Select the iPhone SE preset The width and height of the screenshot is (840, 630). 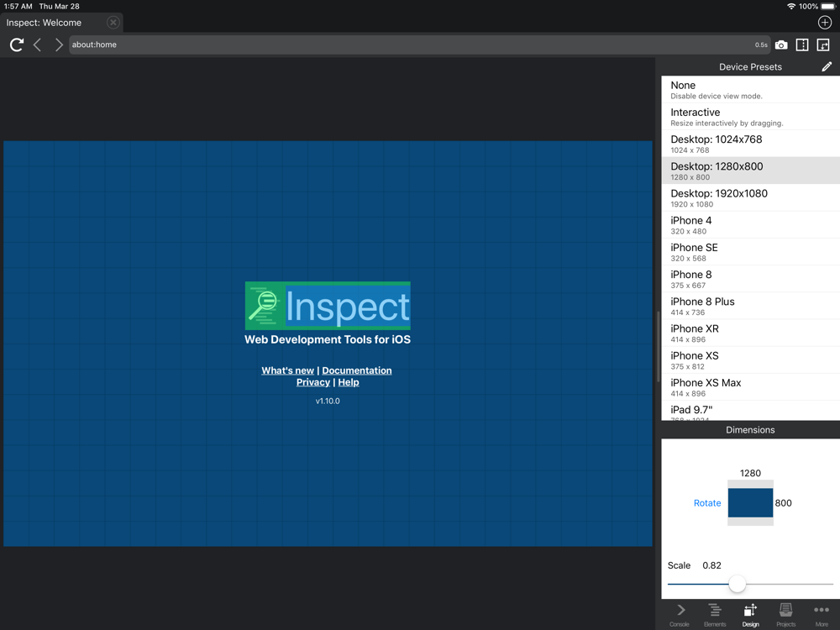750,252
